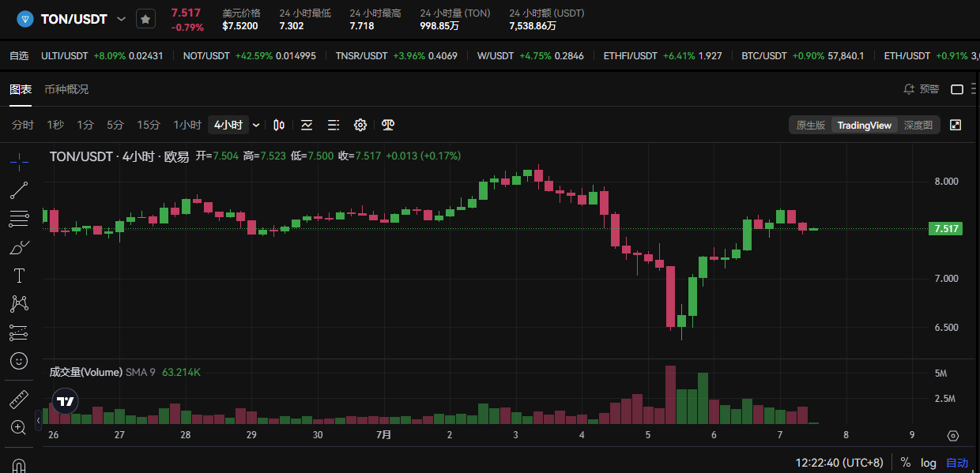The width and height of the screenshot is (980, 473).
Task: Select the crosshair cursor tool
Action: coord(19,162)
